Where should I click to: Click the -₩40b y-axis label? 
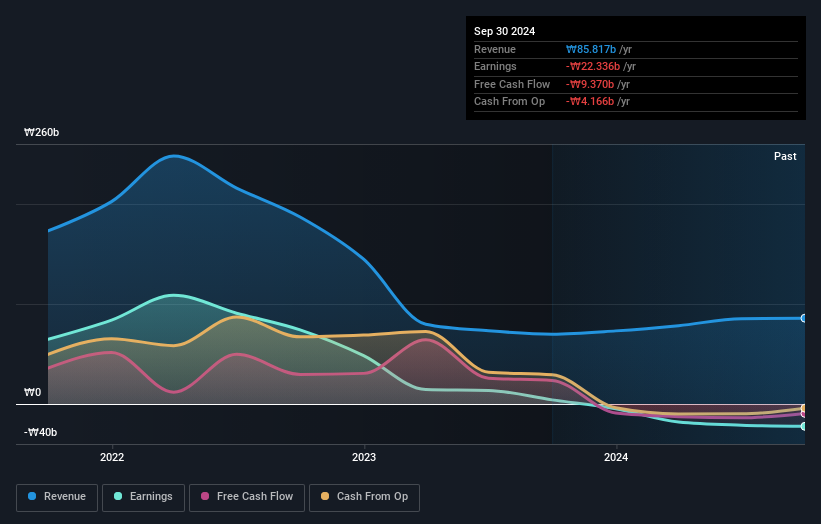[40, 432]
